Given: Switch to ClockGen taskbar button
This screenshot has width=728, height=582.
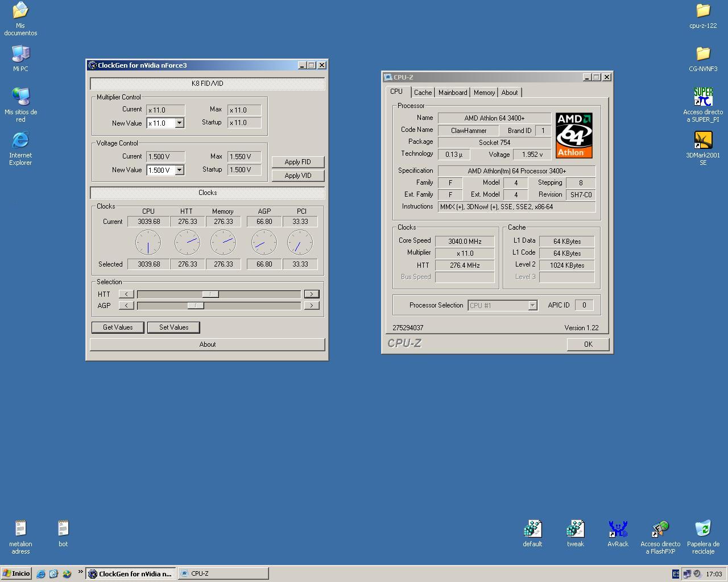Looking at the screenshot, I should click(131, 573).
